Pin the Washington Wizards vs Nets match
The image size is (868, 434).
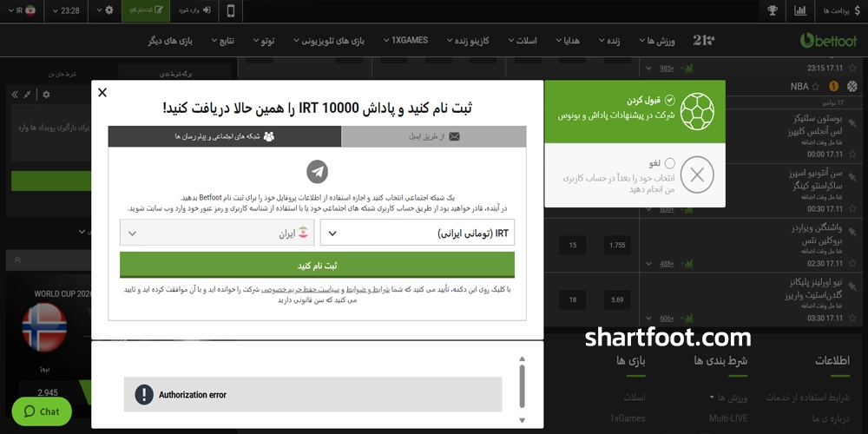[852, 232]
